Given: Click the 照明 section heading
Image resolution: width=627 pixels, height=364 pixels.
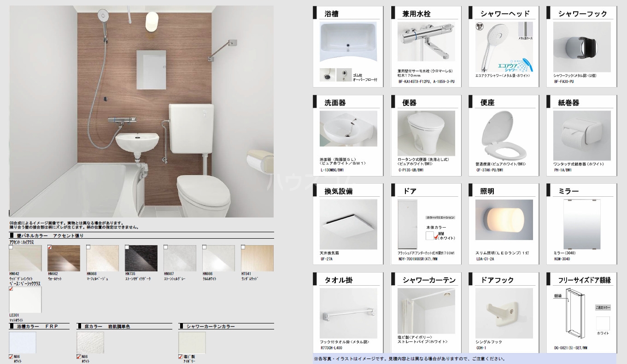Looking at the screenshot, I should [487, 191].
